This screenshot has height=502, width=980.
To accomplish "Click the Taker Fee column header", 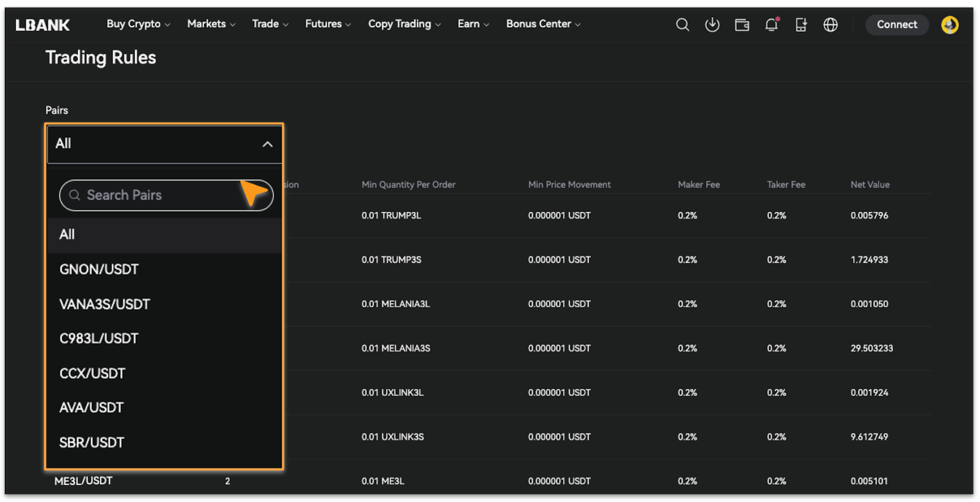I will [x=786, y=185].
